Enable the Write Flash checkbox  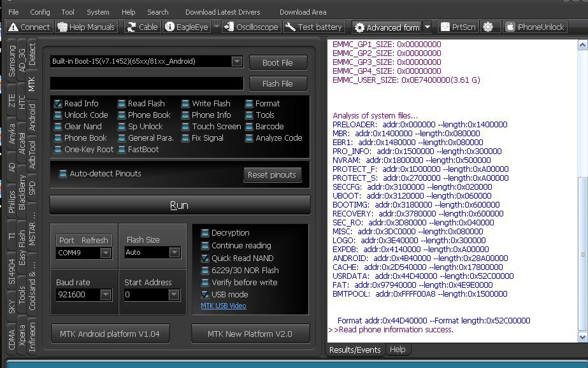(185, 103)
